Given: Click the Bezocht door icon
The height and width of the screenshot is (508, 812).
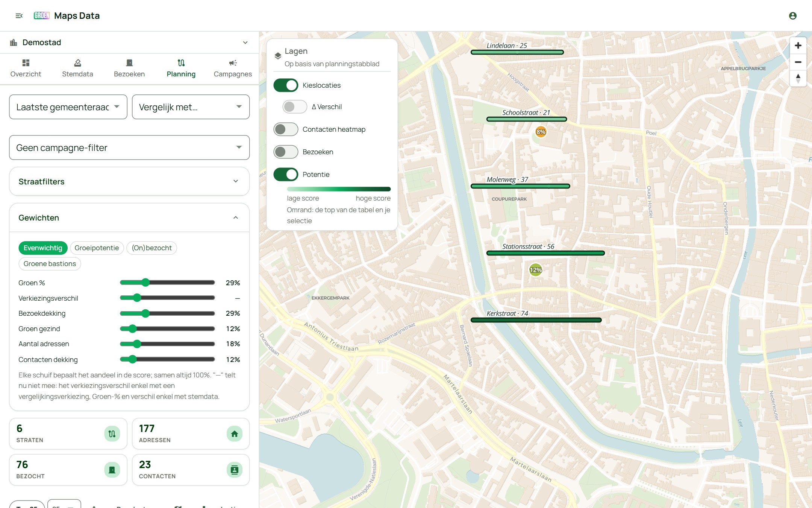Looking at the screenshot, I should (112, 470).
